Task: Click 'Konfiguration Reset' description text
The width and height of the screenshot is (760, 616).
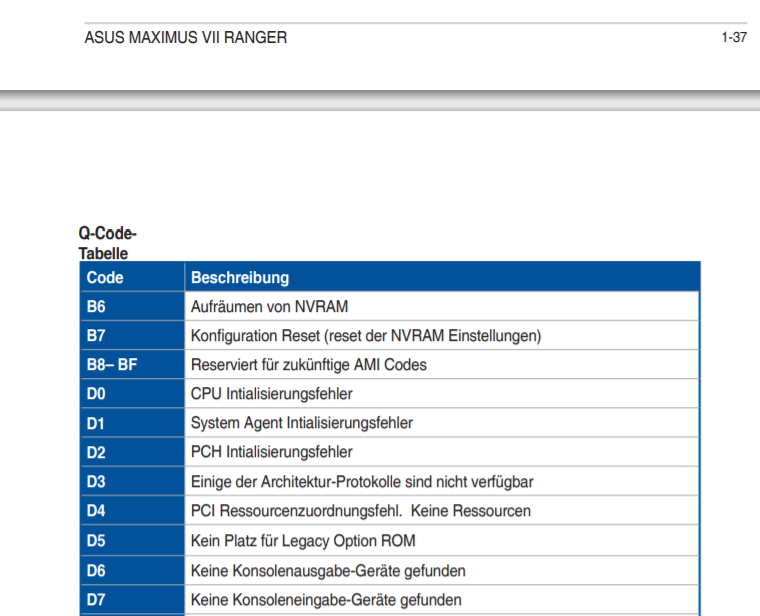Action: (366, 336)
